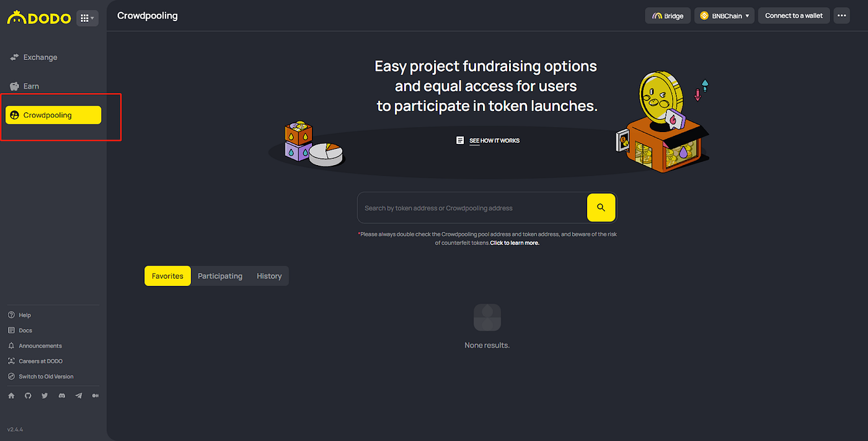Click the home icon in sidebar footer
The width and height of the screenshot is (868, 441).
(11, 395)
